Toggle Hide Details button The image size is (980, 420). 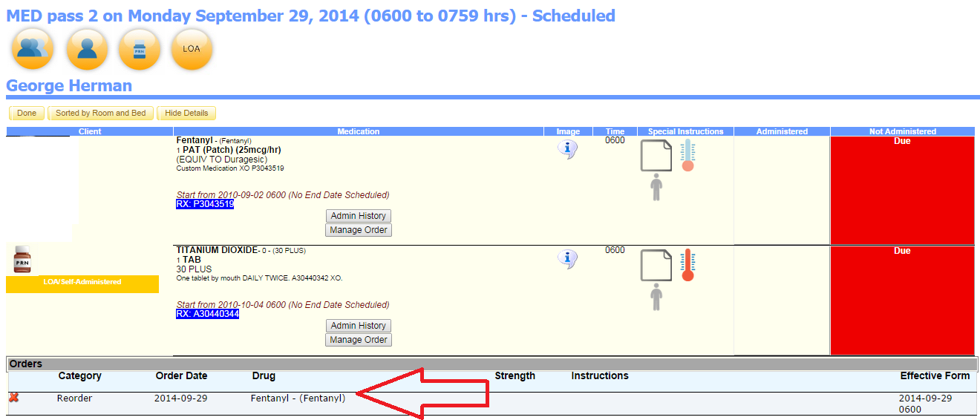pyautogui.click(x=186, y=114)
